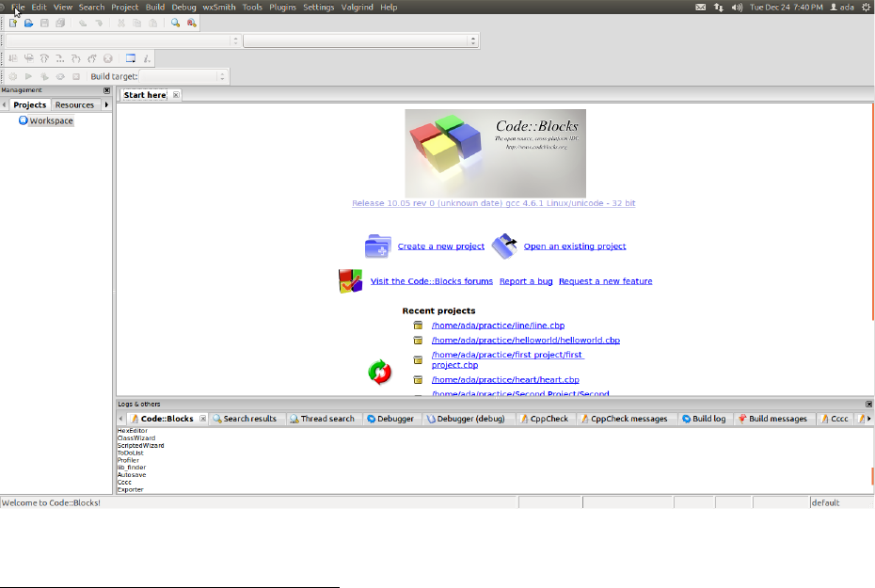875x588 pixels.
Task: Click the Save all files icon
Action: click(x=59, y=23)
